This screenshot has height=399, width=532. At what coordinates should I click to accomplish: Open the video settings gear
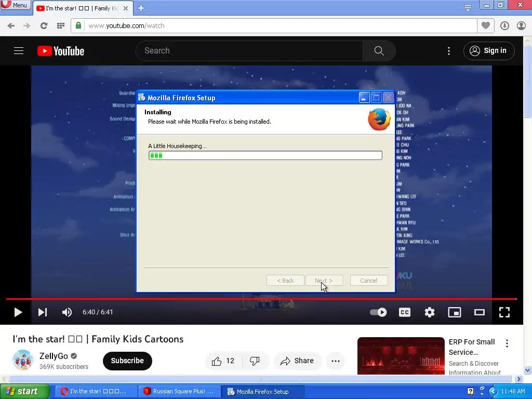[430, 312]
